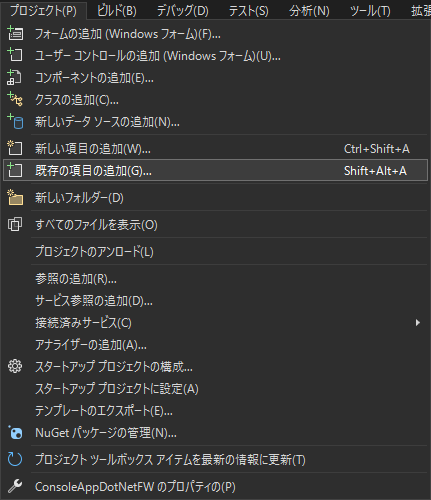Image resolution: width=431 pixels, height=500 pixels.
Task: Open the テスト(S) menu
Action: point(249,11)
